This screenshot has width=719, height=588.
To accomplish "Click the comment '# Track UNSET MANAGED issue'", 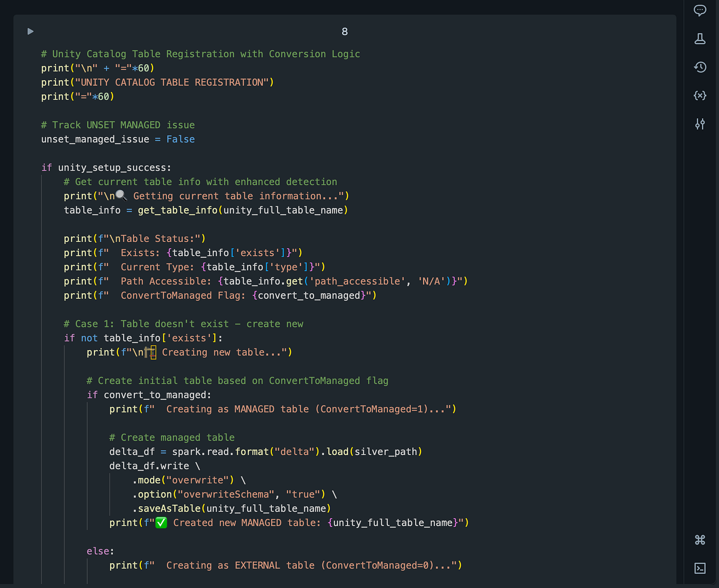I will tap(118, 125).
